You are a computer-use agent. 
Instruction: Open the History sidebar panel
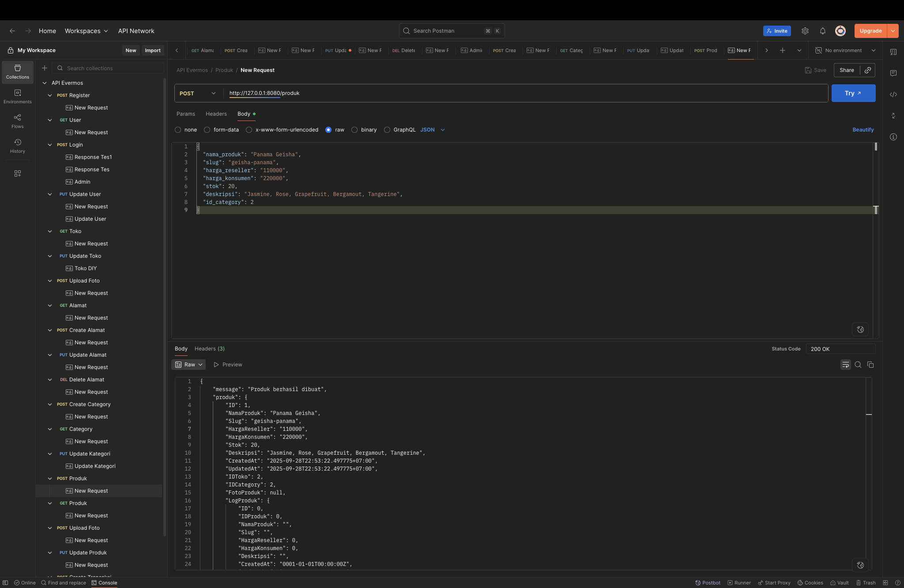click(x=17, y=146)
